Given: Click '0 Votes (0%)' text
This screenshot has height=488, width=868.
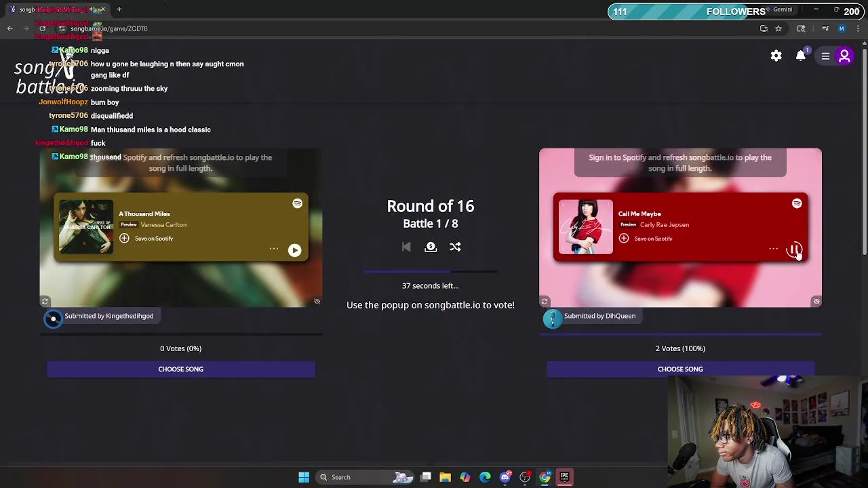Looking at the screenshot, I should [x=180, y=348].
